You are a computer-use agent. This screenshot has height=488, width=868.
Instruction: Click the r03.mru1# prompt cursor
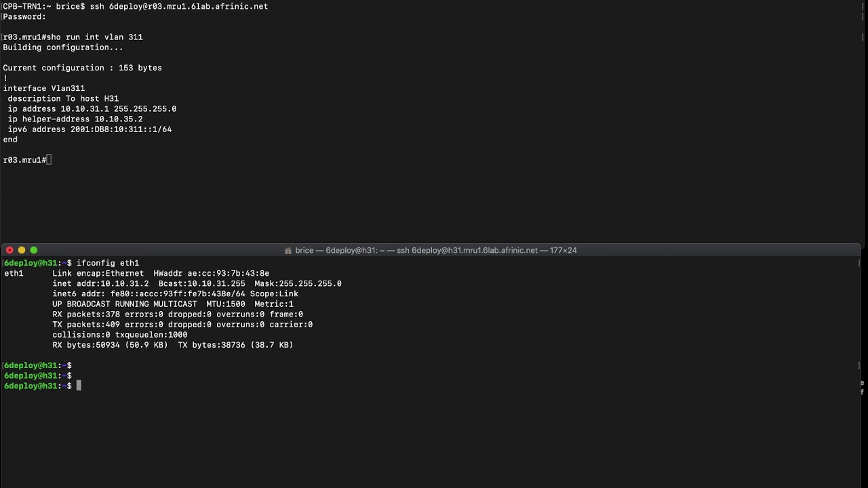click(49, 160)
